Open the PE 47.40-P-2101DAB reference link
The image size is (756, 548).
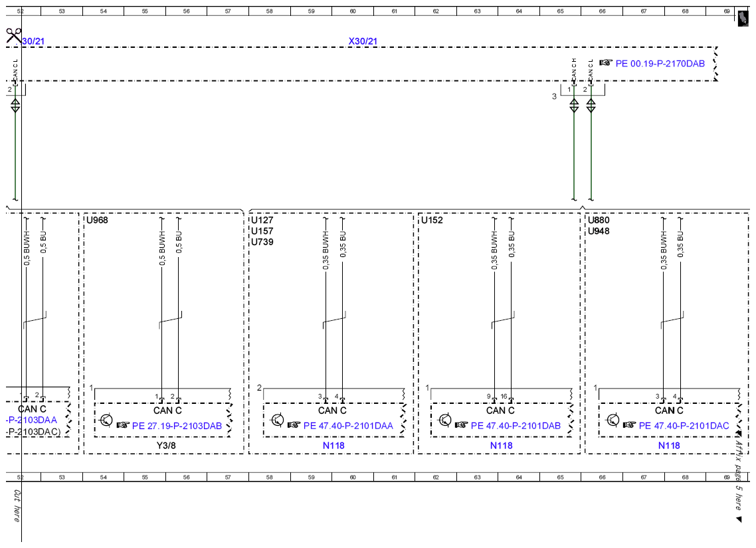[516, 426]
